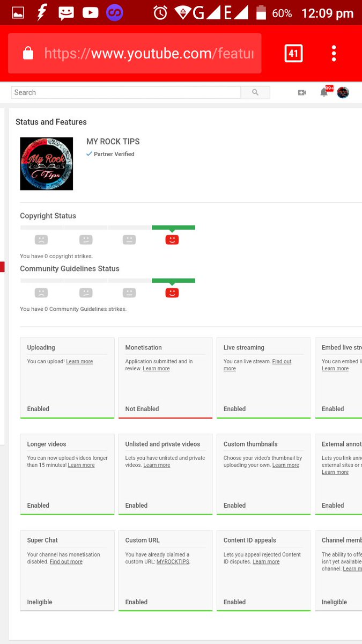Open Learn more in External annotations card
Image resolution: width=362 pixels, height=644 pixels.
(335, 472)
